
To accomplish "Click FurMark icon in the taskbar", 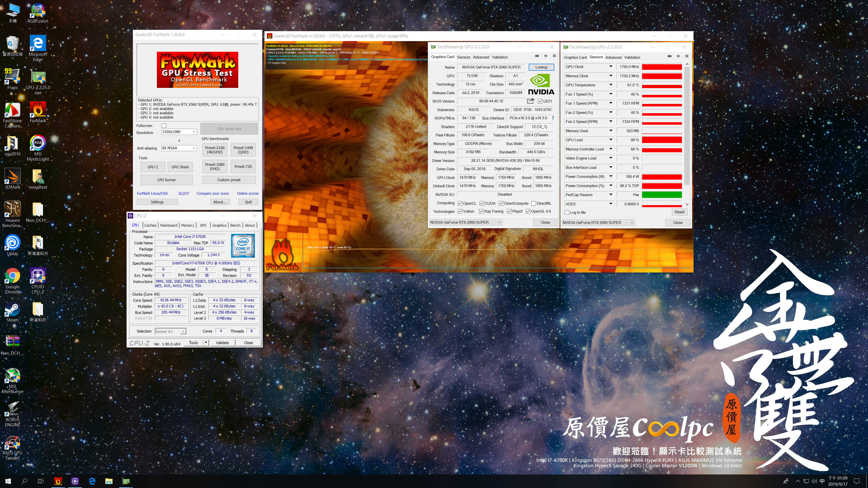I will 58,481.
